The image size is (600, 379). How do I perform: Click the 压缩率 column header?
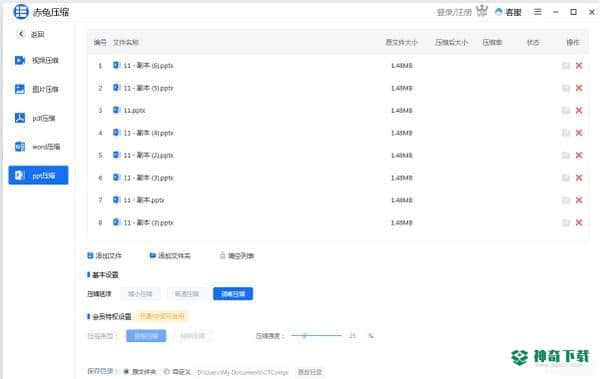click(492, 42)
